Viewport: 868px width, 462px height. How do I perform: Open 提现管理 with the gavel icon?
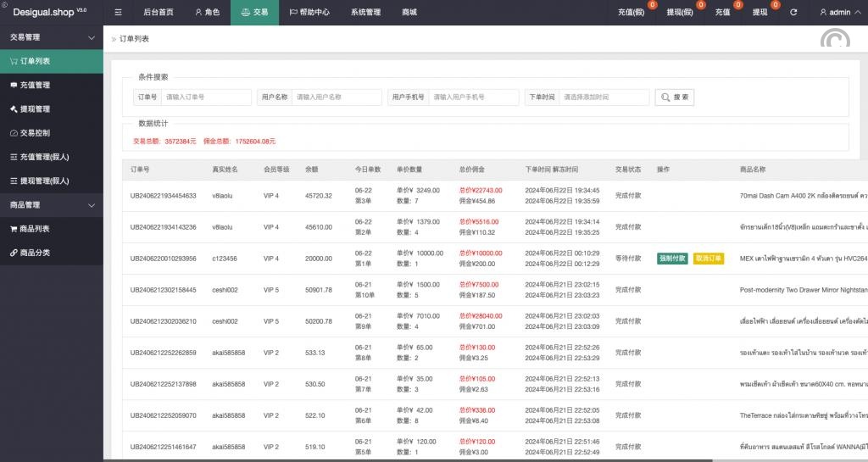click(x=35, y=109)
